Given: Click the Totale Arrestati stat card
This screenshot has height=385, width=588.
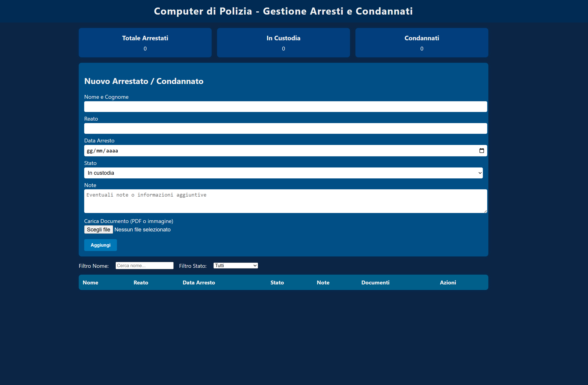Looking at the screenshot, I should 145,43.
